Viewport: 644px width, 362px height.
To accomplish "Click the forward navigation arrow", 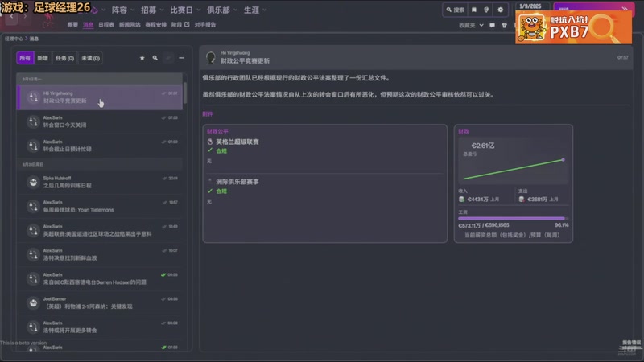I will (25, 16).
